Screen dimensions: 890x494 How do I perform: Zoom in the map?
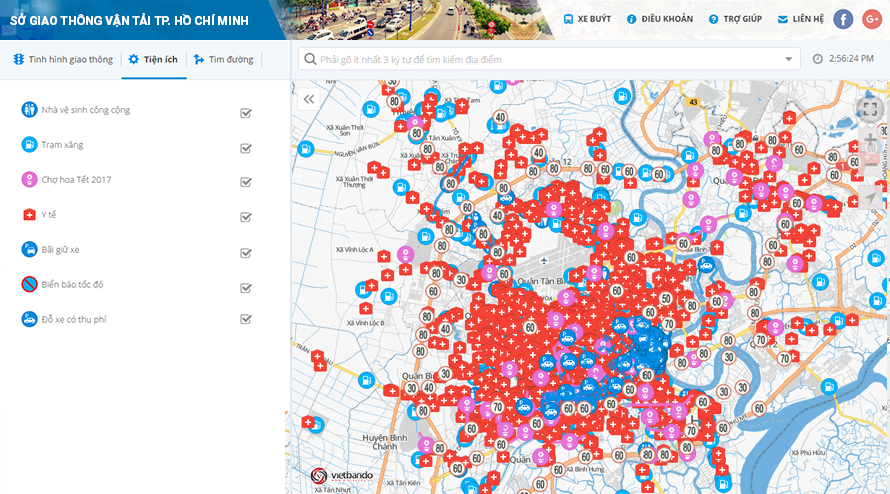coord(870,140)
